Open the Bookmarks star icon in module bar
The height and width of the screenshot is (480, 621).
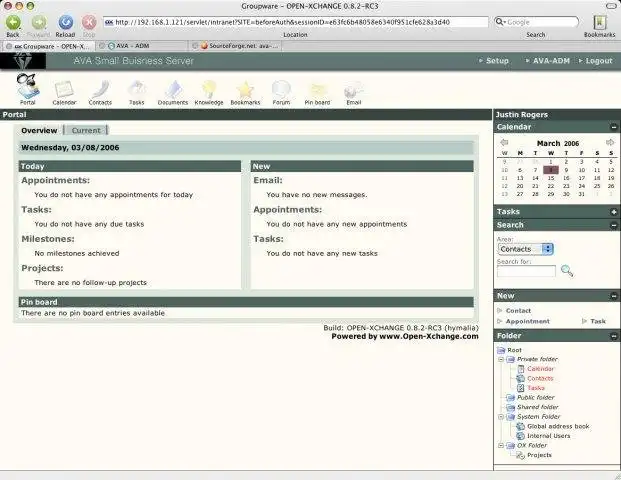[x=245, y=89]
